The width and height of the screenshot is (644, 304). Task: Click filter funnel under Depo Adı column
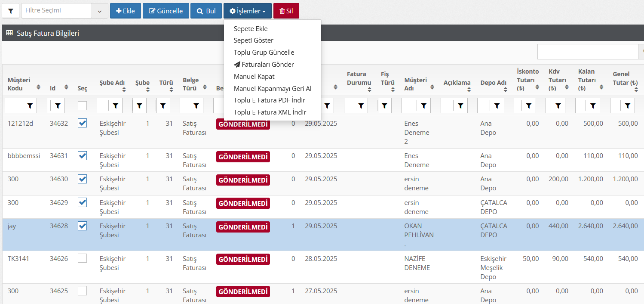click(497, 105)
